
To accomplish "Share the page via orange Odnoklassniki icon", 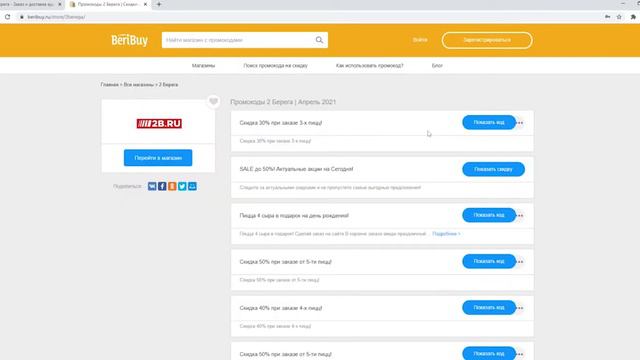I will [x=172, y=186].
